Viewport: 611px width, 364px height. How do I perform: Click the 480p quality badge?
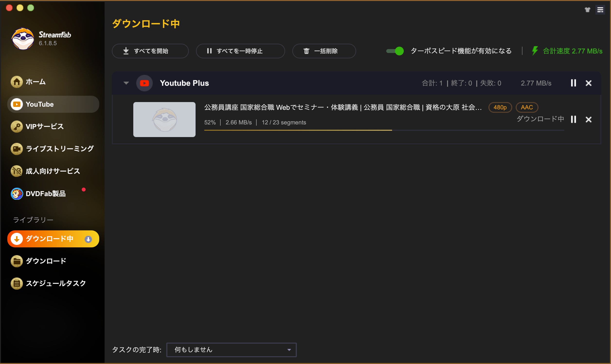pyautogui.click(x=500, y=107)
